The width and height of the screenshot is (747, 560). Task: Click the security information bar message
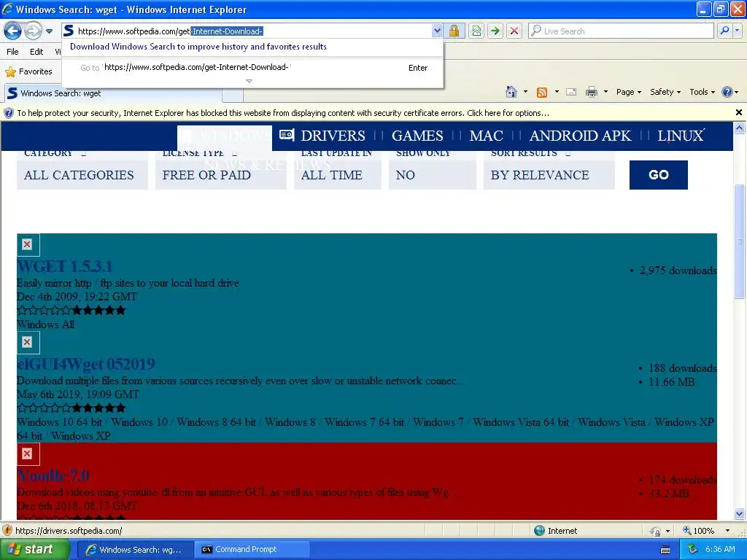[x=283, y=113]
